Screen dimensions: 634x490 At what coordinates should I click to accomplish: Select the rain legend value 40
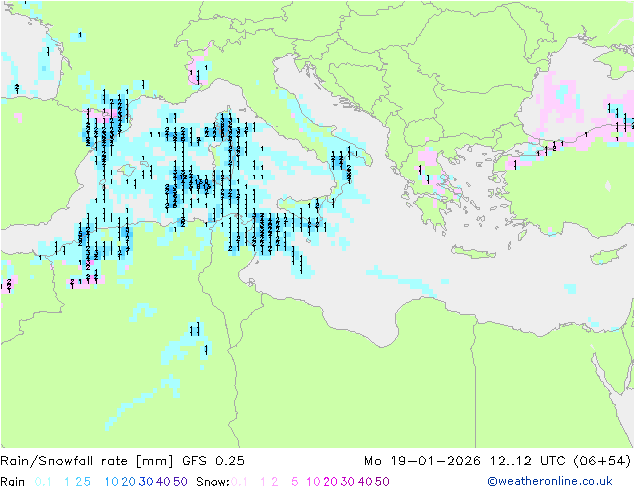[x=163, y=482]
